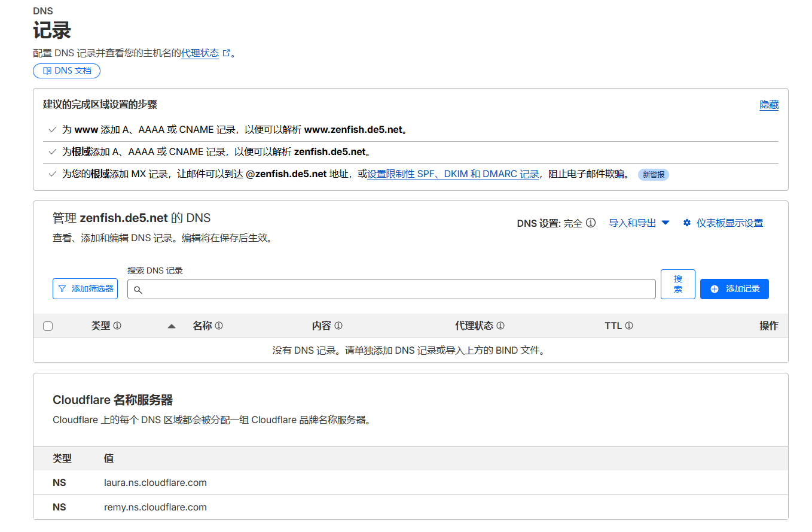812x532 pixels.
Task: Click the 添加记录 button
Action: [734, 288]
